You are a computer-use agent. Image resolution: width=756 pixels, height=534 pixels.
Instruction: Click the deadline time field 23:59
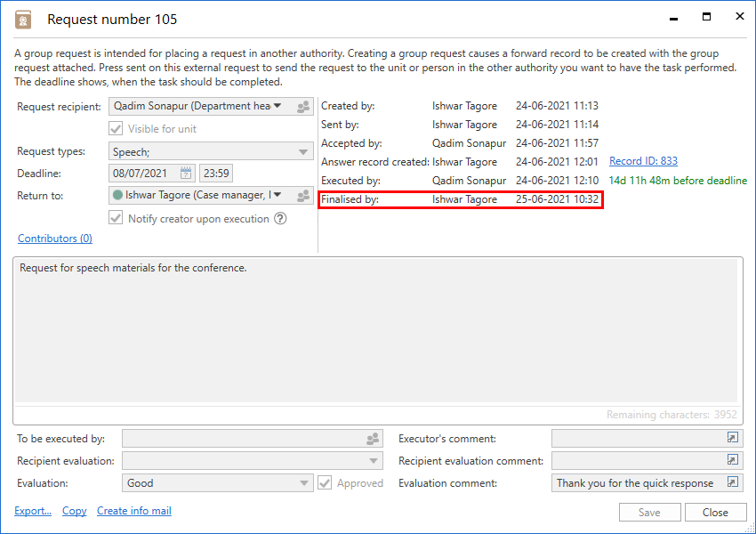point(216,174)
